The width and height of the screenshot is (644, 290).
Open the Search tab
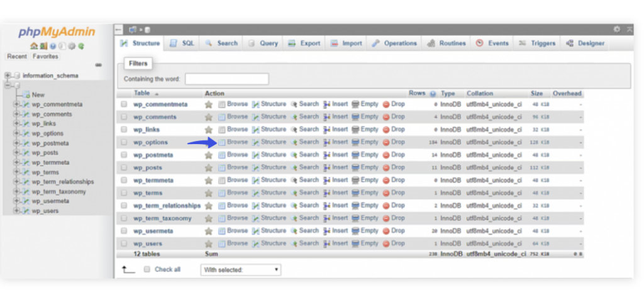(221, 43)
